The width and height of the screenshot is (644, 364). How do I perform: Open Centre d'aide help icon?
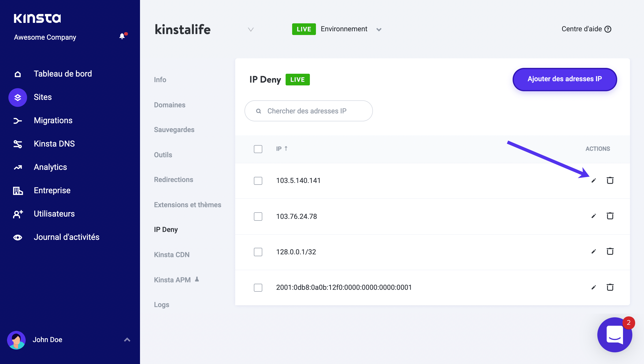pyautogui.click(x=608, y=29)
